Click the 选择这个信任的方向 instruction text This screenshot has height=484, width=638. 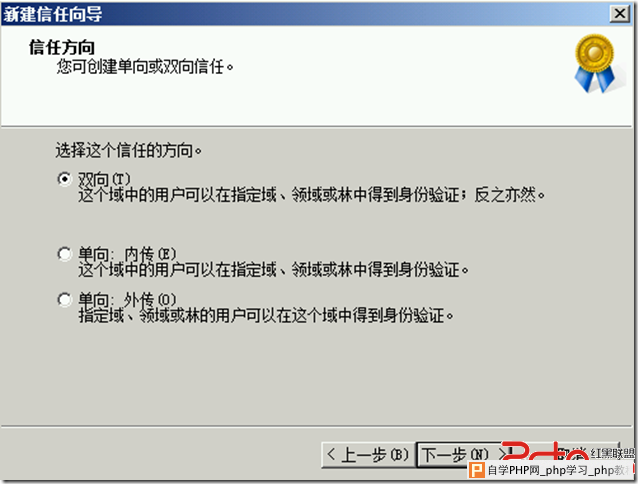pos(129,150)
